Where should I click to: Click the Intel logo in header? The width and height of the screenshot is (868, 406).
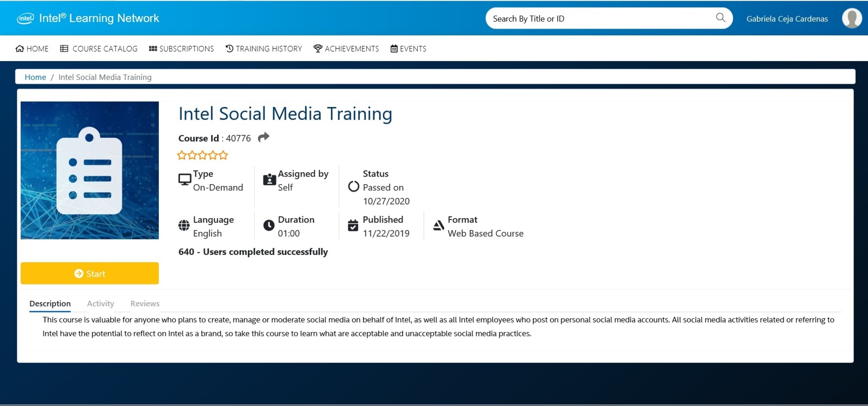25,18
